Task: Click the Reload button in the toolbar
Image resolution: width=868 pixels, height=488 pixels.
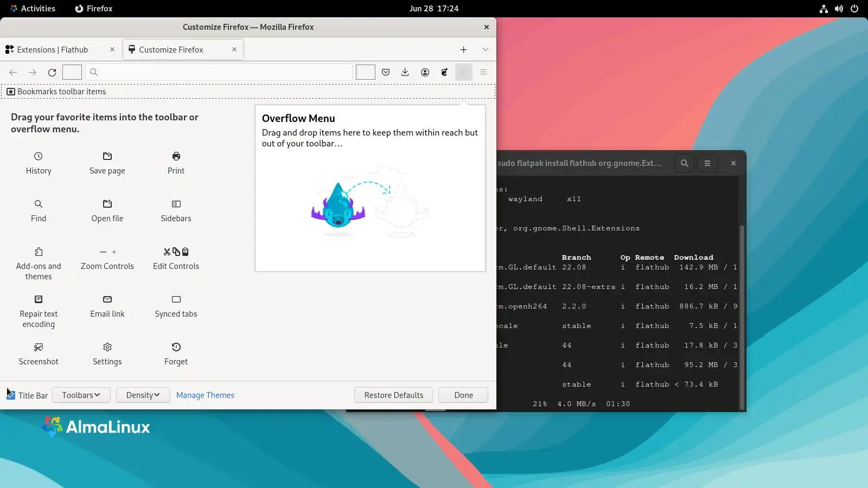Action: click(x=52, y=72)
